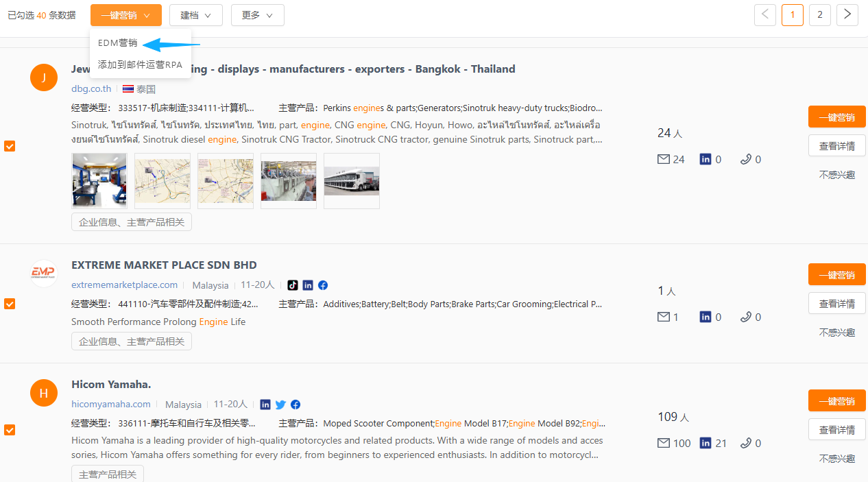Viewport: 868px width, 482px height.
Task: Click LinkedIn count icon in dbg.co.th row
Action: click(x=706, y=159)
